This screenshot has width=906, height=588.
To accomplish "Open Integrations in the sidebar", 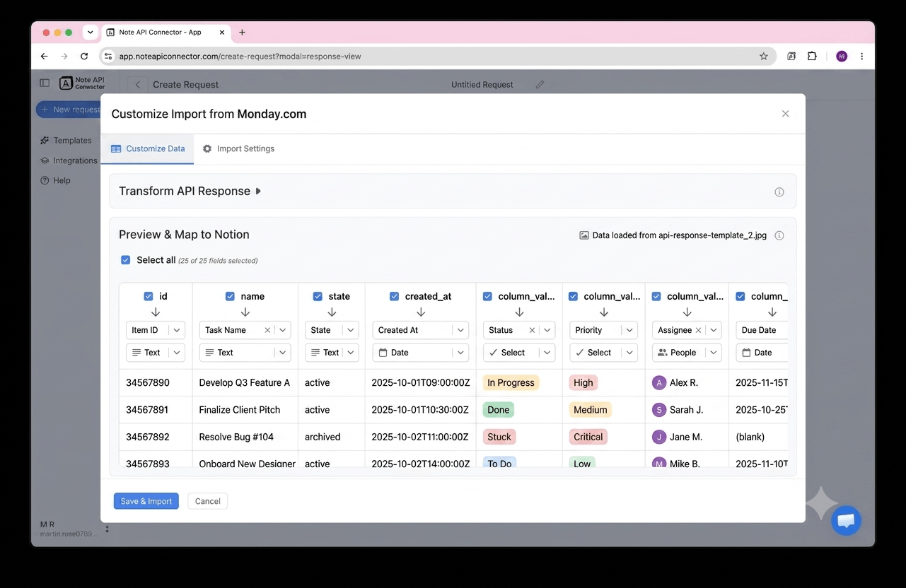I will 69,160.
